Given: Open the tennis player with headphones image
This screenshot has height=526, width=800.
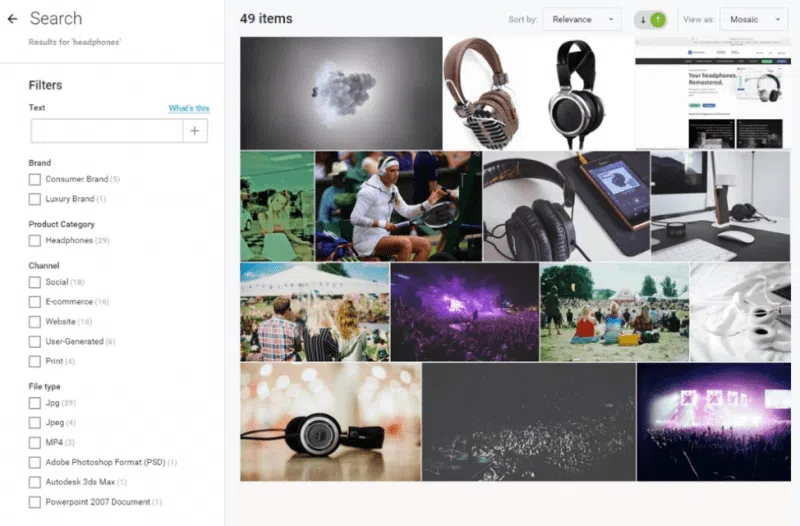Looking at the screenshot, I should click(x=398, y=206).
